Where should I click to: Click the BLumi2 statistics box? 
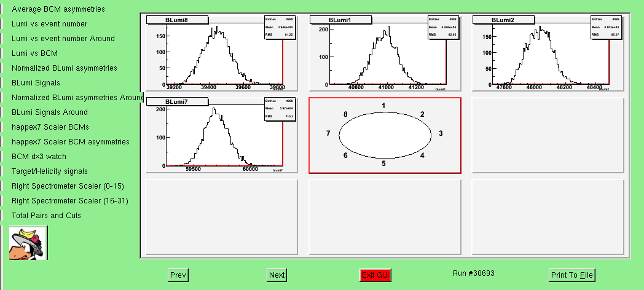click(x=607, y=27)
